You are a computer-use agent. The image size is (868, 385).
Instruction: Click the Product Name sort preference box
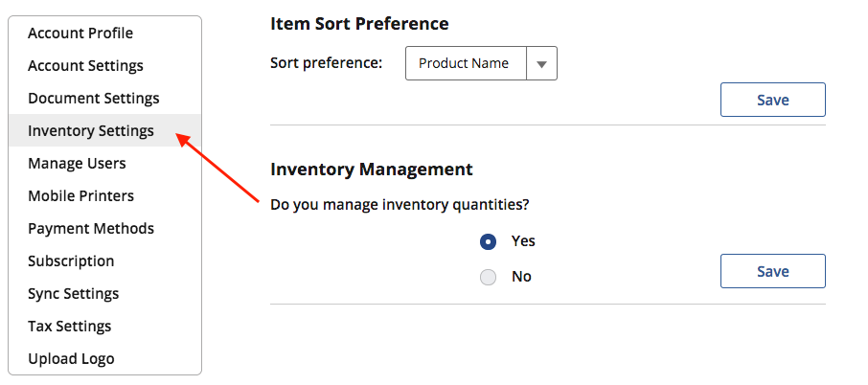(466, 64)
